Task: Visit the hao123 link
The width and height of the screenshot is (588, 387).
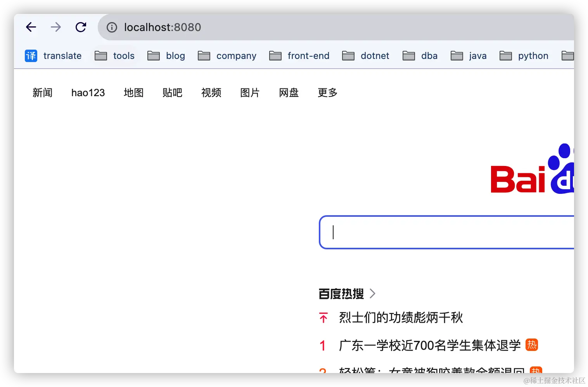Action: coord(88,93)
